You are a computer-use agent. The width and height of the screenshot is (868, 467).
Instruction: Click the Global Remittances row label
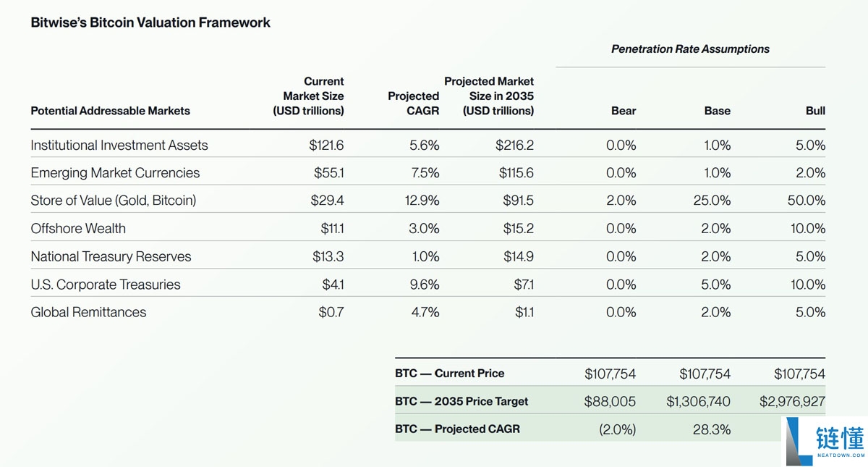[88, 312]
